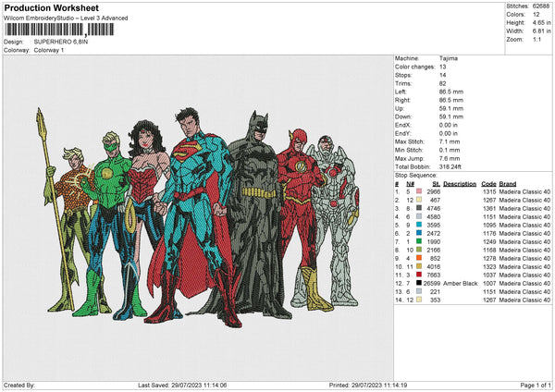Click the orange swatch in stop 9
The height and width of the screenshot is (392, 555).
tap(419, 258)
